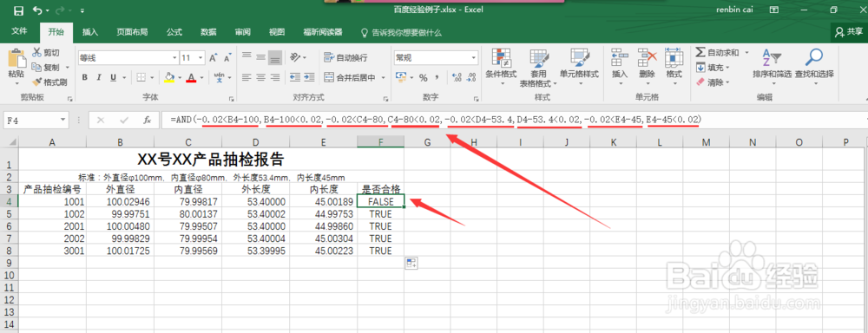868x333 pixels.
Task: Toggle center horizontal alignment
Action: coord(260,77)
